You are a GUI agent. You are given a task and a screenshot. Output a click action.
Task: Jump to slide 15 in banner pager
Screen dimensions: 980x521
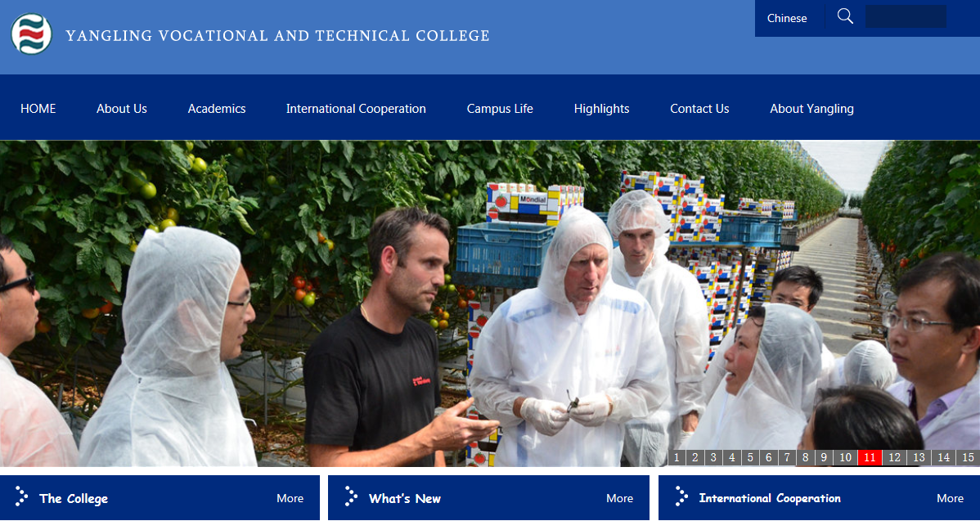pos(968,458)
